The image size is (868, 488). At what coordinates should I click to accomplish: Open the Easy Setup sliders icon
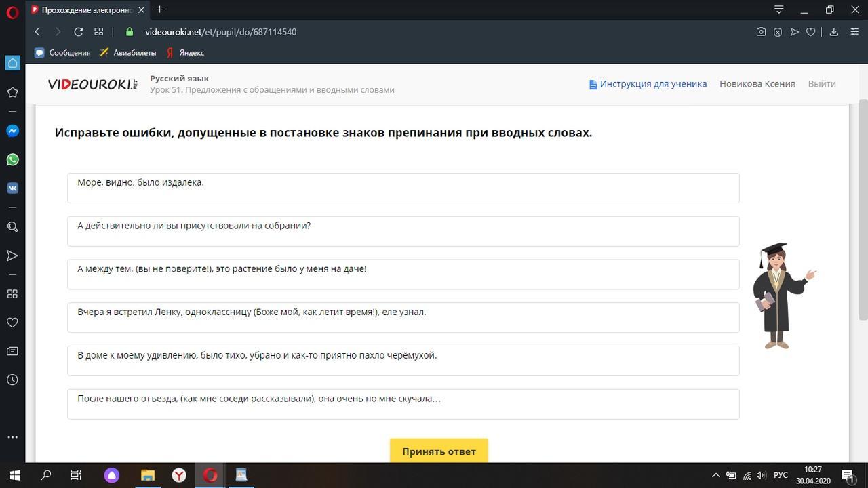pos(854,32)
